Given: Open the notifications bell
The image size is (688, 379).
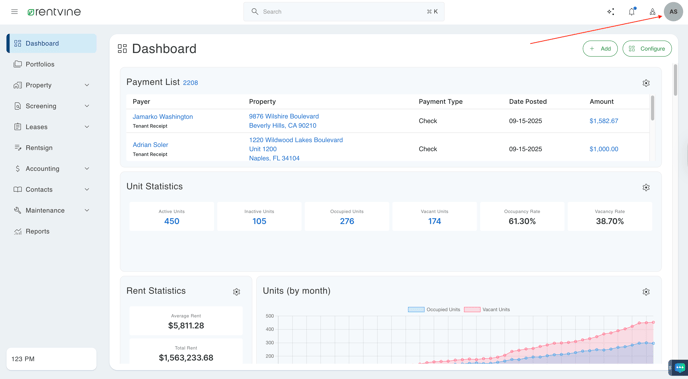Looking at the screenshot, I should tap(632, 11).
